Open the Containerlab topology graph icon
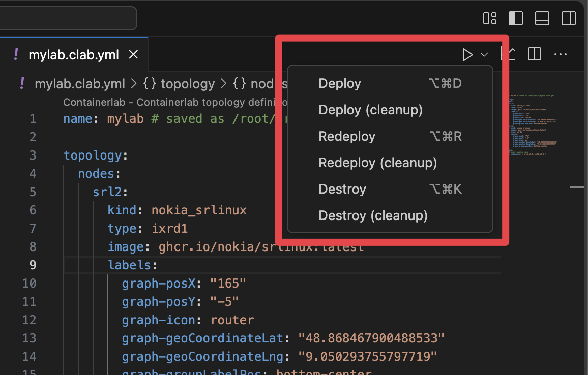588x375 pixels. tap(508, 54)
